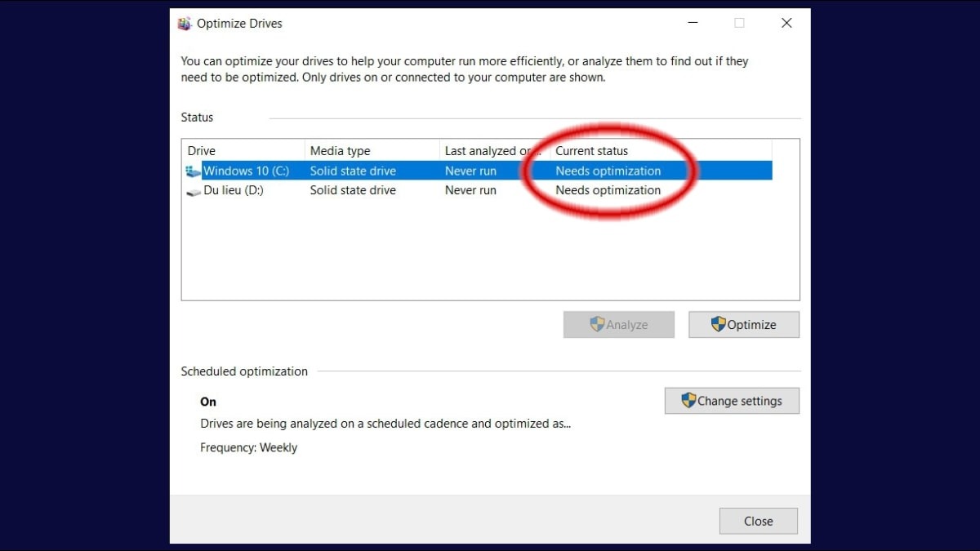Image resolution: width=980 pixels, height=551 pixels.
Task: Close the Optimize Drives window via X
Action: coord(786,23)
